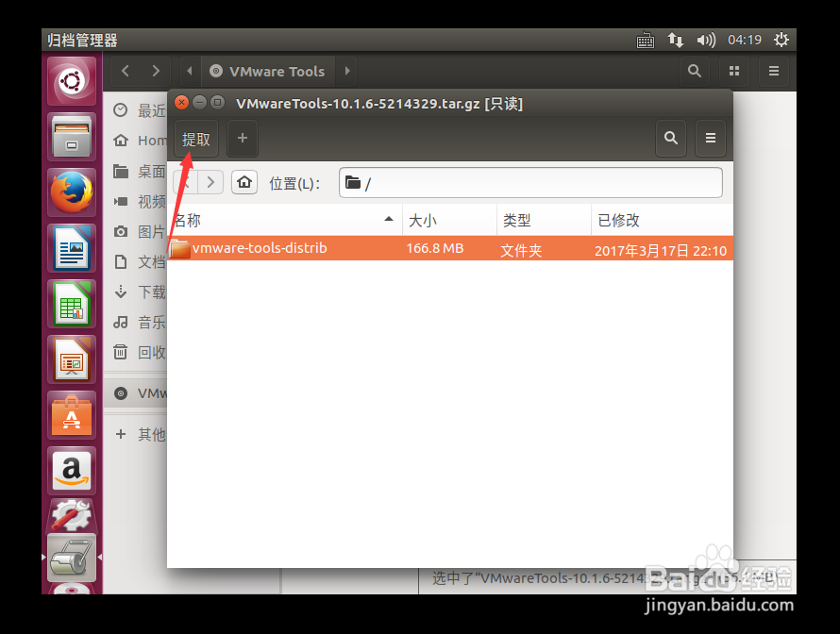Launch LibreOffice Calc from launcher
Screen dimensions: 840x634
point(72,304)
